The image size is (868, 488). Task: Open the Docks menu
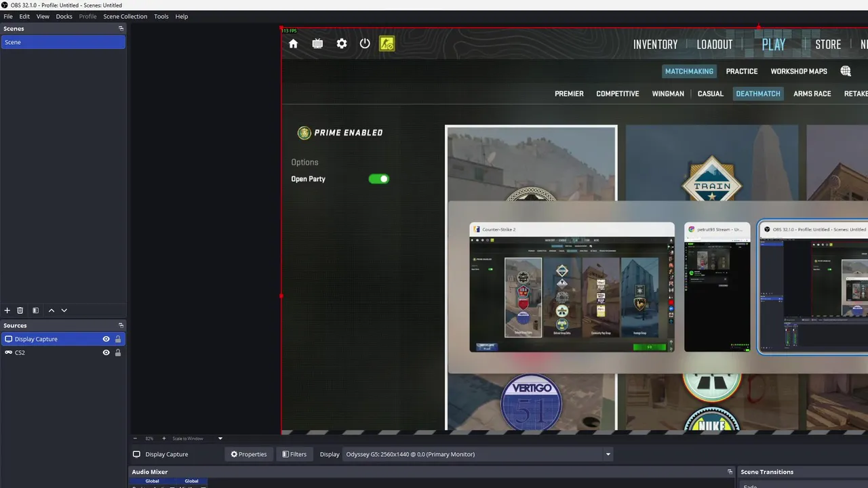point(64,16)
